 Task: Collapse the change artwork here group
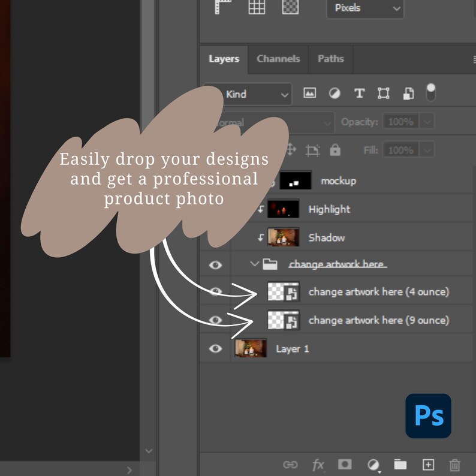[254, 264]
